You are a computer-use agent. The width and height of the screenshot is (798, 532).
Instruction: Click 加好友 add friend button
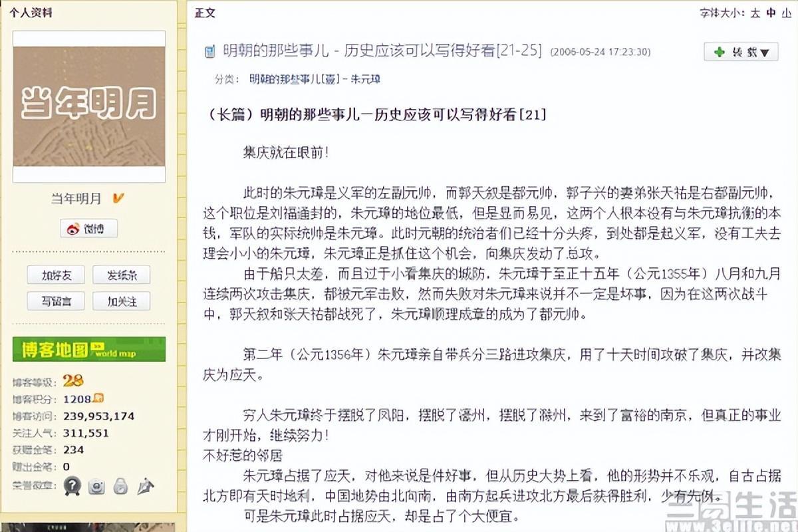click(56, 275)
